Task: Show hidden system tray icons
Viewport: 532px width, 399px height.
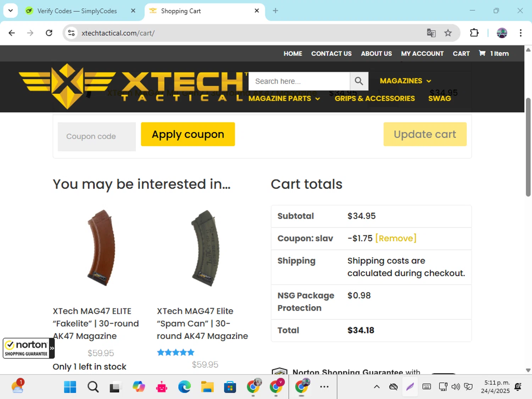Action: (377, 387)
